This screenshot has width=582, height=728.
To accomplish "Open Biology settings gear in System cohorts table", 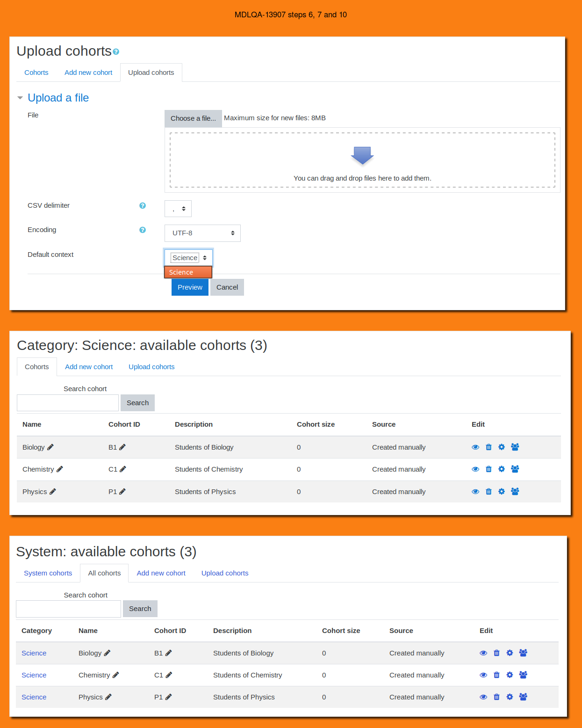I will point(510,653).
